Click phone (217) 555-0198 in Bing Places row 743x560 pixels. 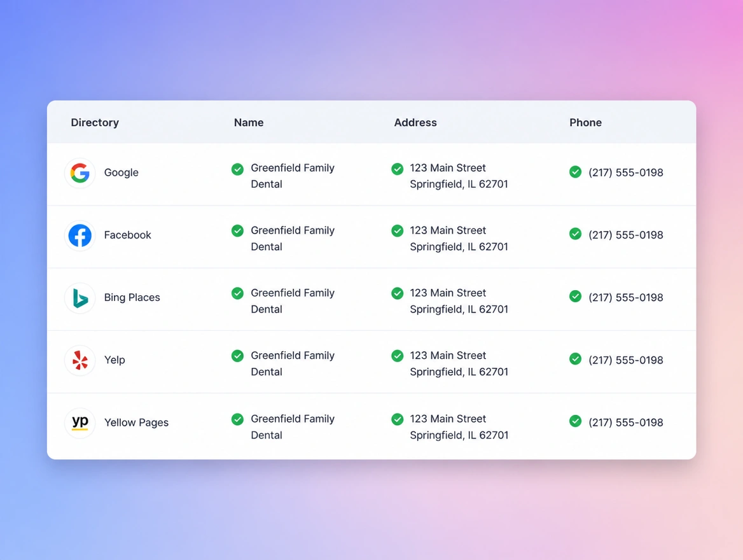(x=626, y=298)
